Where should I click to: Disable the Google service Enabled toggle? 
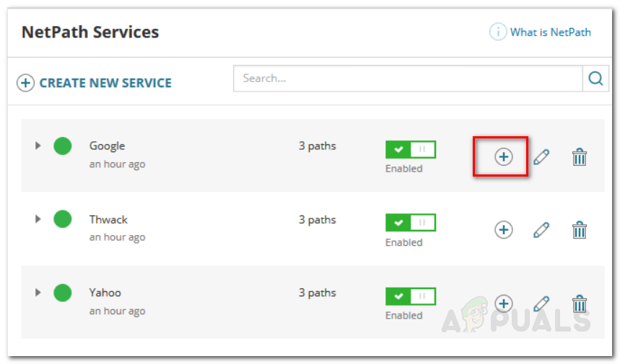pyautogui.click(x=411, y=149)
